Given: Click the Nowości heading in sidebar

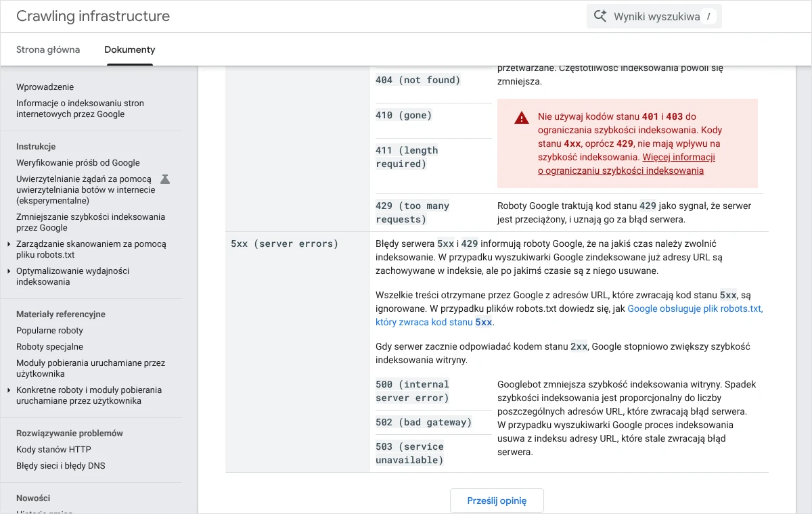Looking at the screenshot, I should 33,498.
